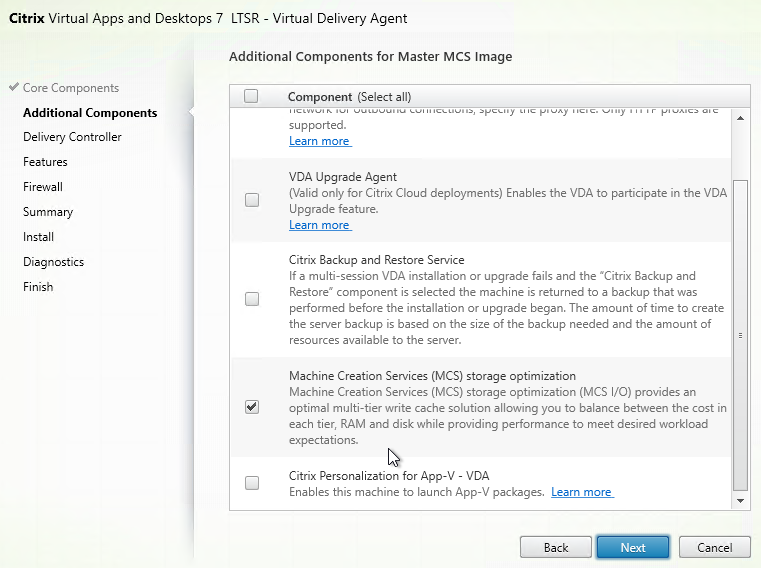761x568 pixels.
Task: Click the Core Components completed checkmark icon
Action: coord(14,87)
